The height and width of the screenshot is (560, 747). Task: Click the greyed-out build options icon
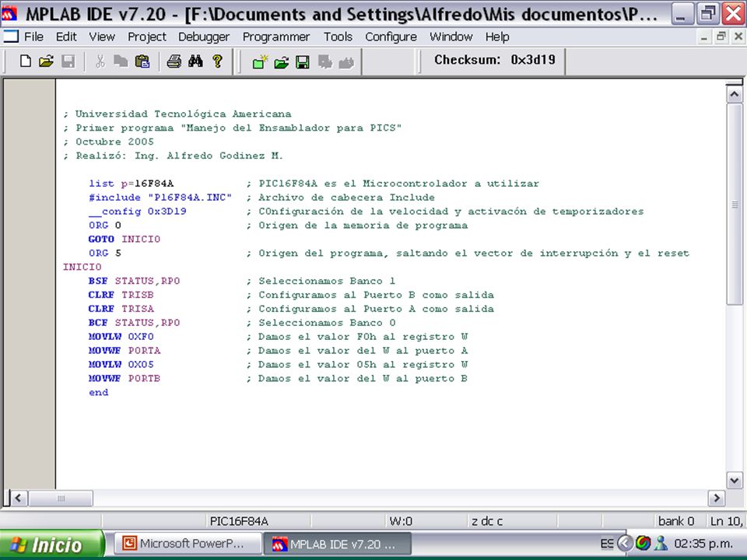(x=325, y=62)
